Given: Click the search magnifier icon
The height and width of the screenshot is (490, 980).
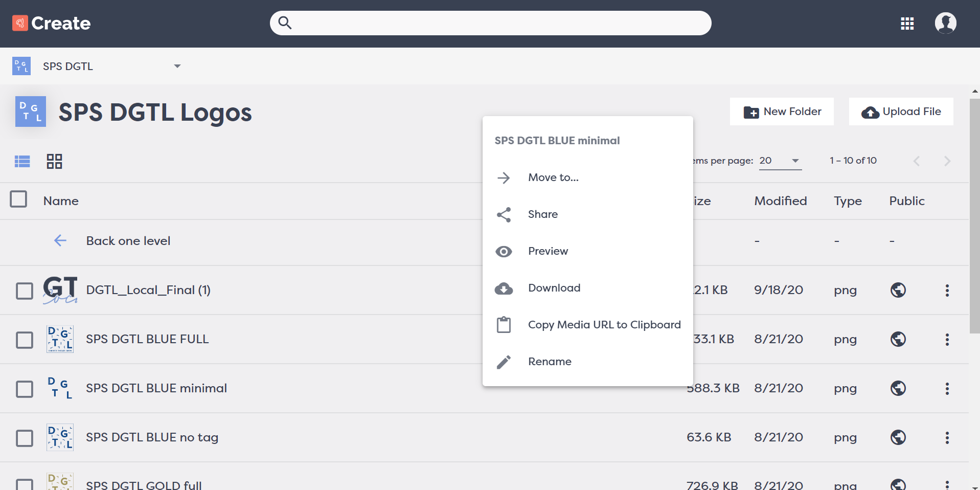Looking at the screenshot, I should [285, 23].
